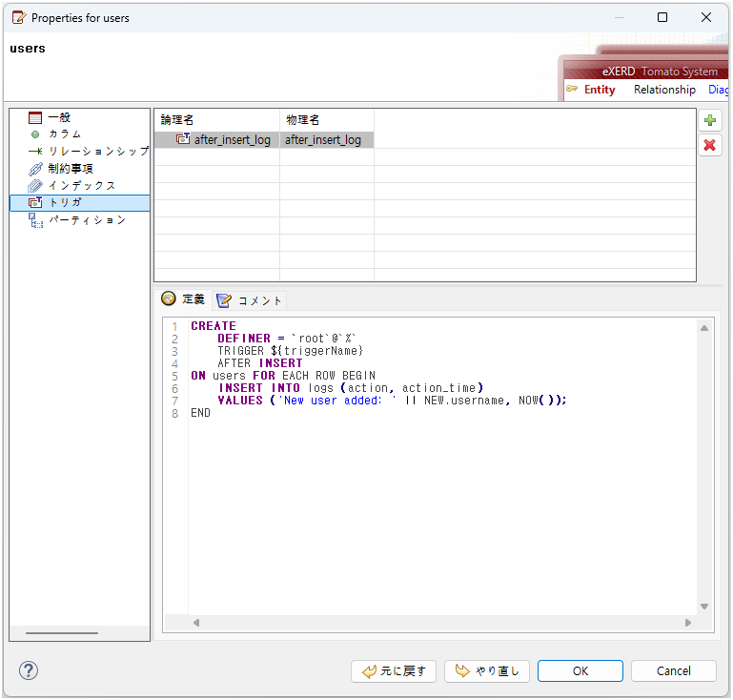Click the green カラム circle icon
Viewport: 733px width, 700px height.
point(35,134)
